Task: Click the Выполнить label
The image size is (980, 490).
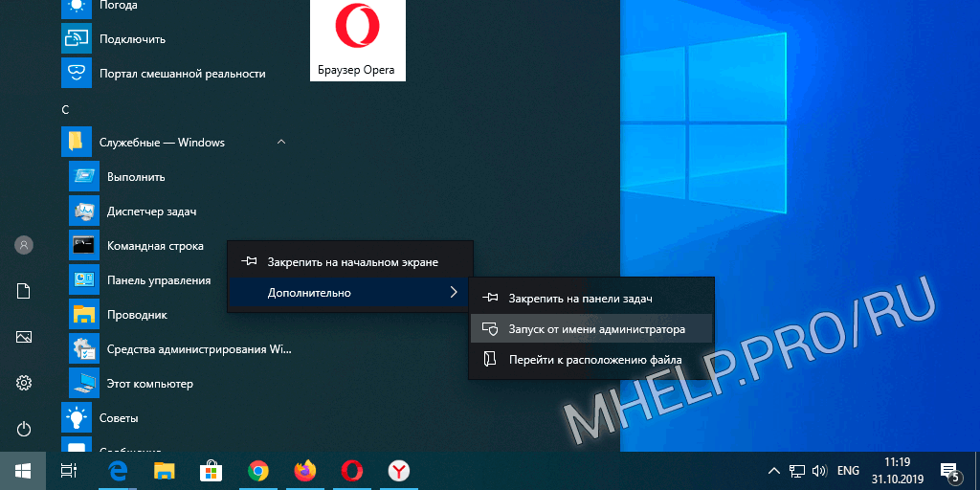Action: click(x=136, y=177)
